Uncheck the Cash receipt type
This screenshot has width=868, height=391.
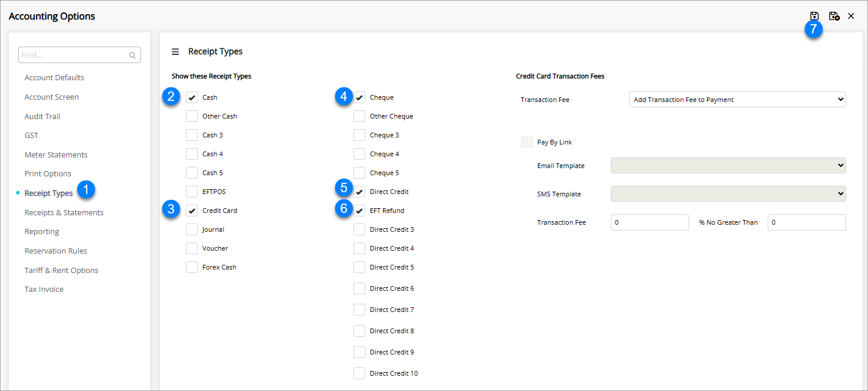[192, 97]
